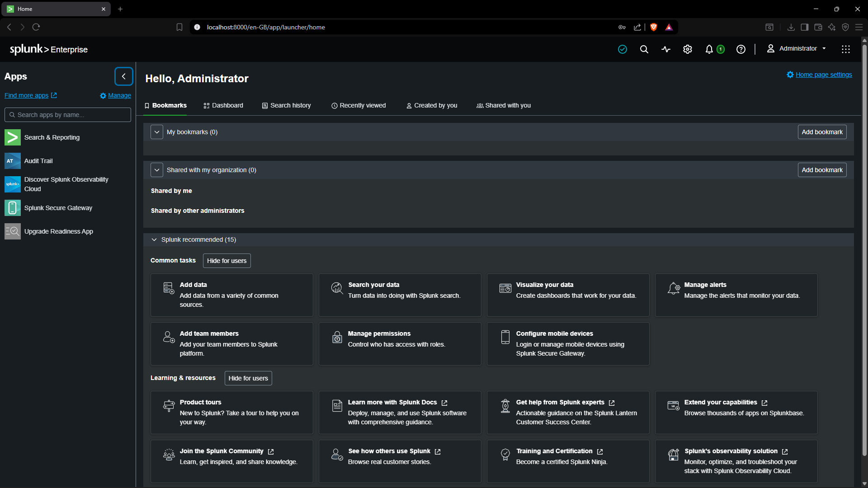This screenshot has width=868, height=488.
Task: Collapse the Apps sidebar panel
Action: tap(123, 76)
